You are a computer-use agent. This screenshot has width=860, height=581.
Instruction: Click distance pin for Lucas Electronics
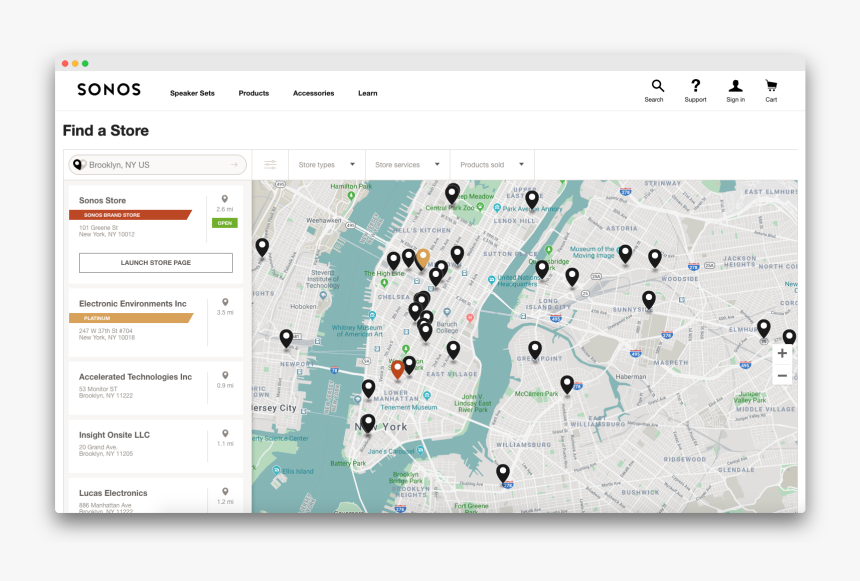pos(225,492)
